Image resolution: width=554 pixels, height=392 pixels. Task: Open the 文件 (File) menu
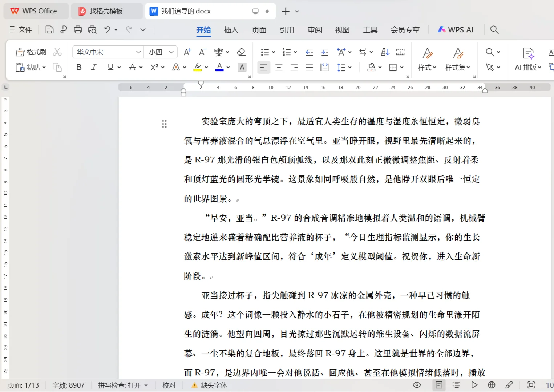pos(21,29)
